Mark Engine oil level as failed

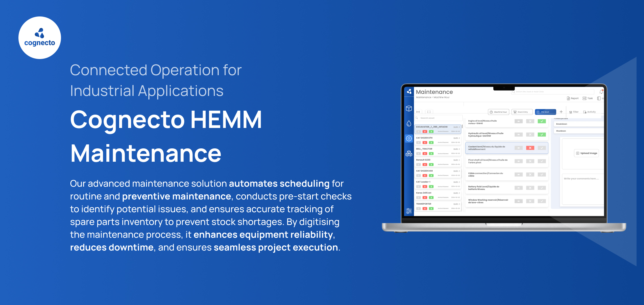[x=530, y=121]
